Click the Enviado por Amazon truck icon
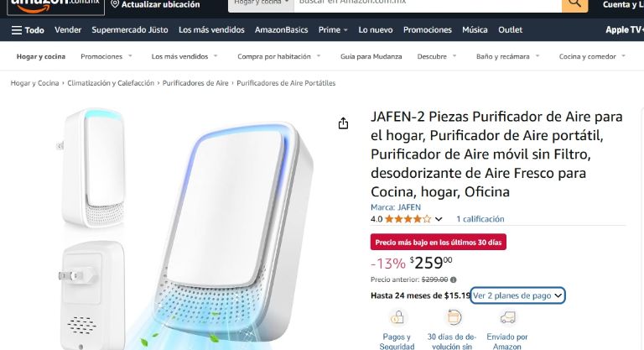The width and height of the screenshot is (644, 350). click(507, 317)
